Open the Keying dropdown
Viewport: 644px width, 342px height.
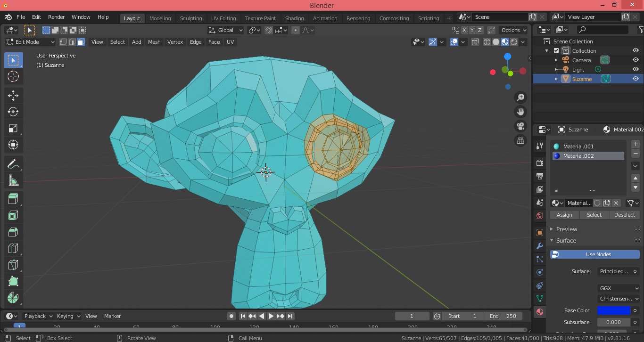tap(68, 316)
